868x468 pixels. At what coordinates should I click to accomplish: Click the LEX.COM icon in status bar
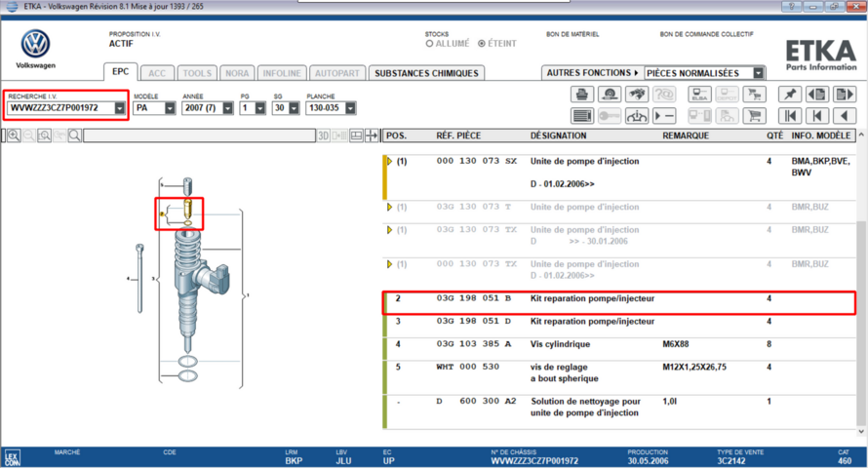[12, 458]
